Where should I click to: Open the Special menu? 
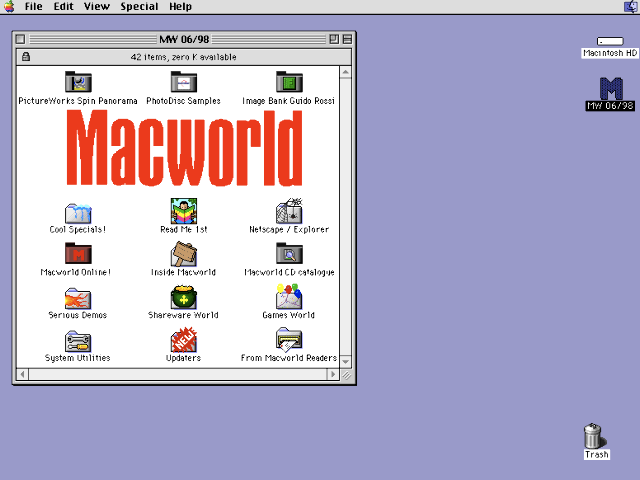(139, 7)
